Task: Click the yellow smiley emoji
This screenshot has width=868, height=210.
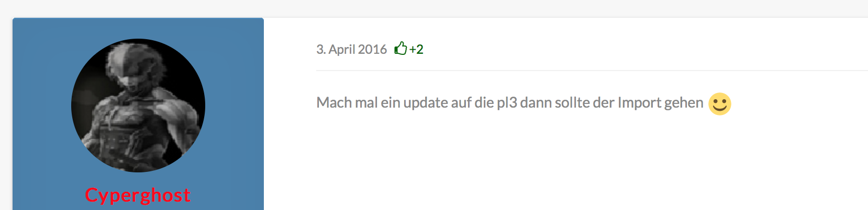Action: [720, 103]
